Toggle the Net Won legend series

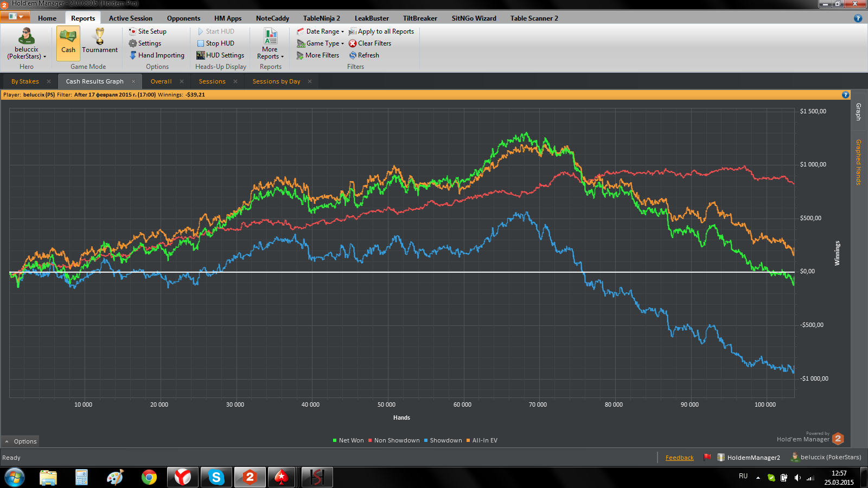click(348, 440)
